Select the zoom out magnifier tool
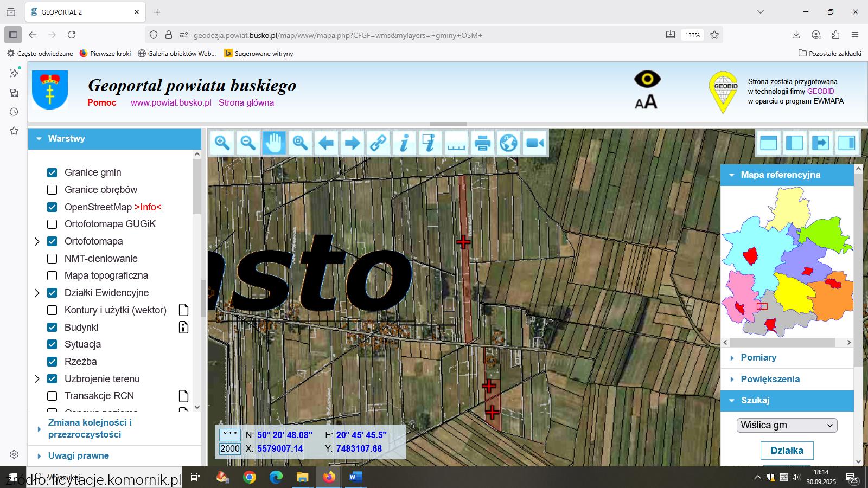The width and height of the screenshot is (868, 488). coord(248,143)
